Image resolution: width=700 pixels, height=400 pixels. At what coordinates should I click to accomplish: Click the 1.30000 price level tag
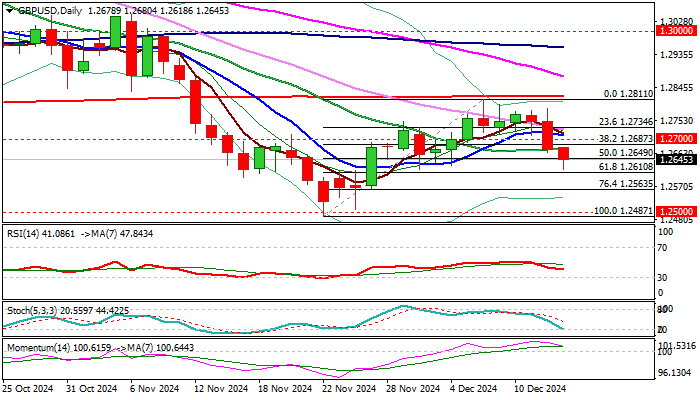click(x=677, y=31)
